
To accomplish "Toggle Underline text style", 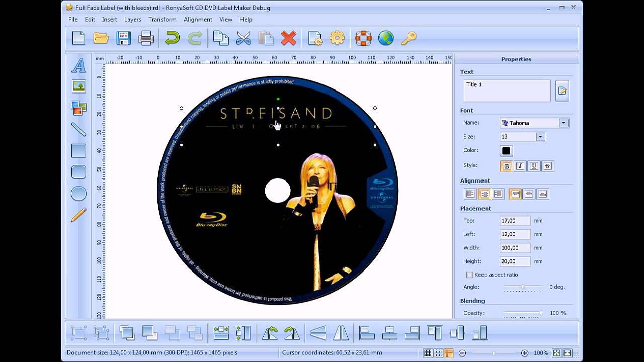I will [x=534, y=166].
